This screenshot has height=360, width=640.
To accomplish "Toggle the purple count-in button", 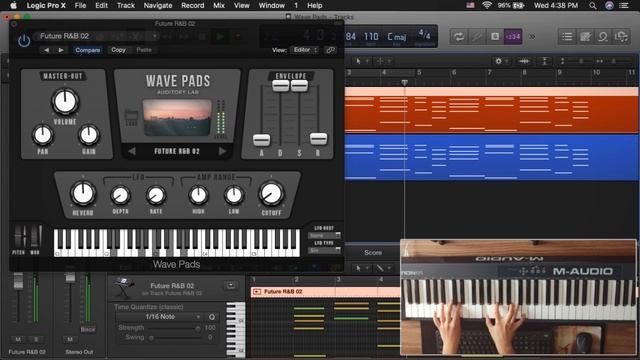I will [513, 36].
